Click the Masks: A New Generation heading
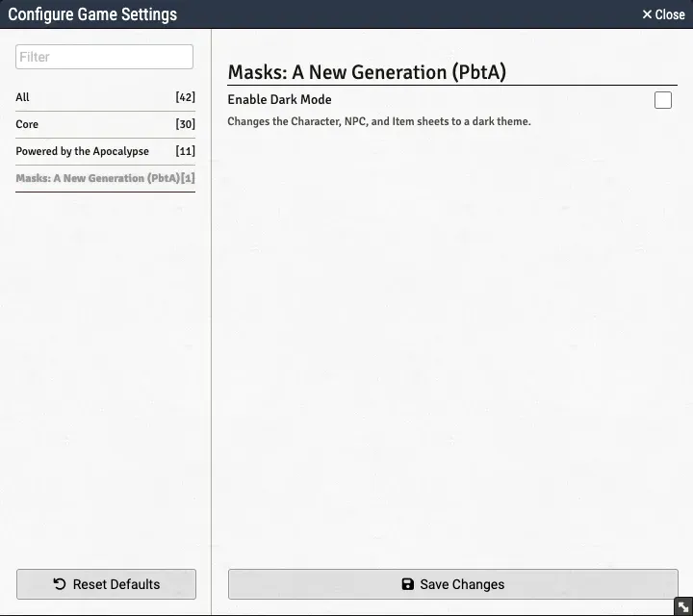The width and height of the screenshot is (693, 616). pos(367,72)
